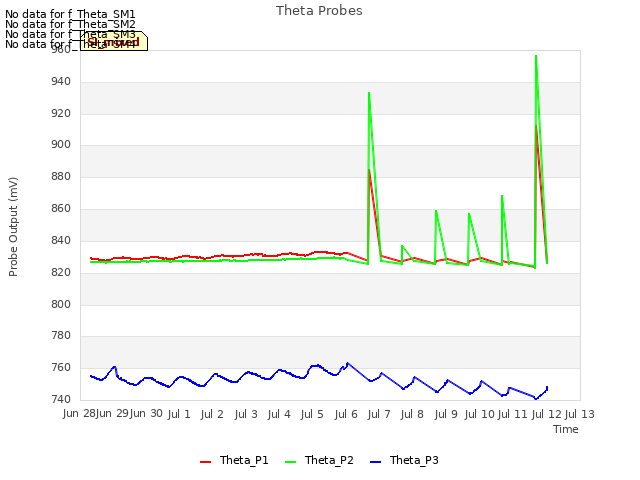Click the Jun 30 x-axis date label
The width and height of the screenshot is (640, 480).
[146, 414]
